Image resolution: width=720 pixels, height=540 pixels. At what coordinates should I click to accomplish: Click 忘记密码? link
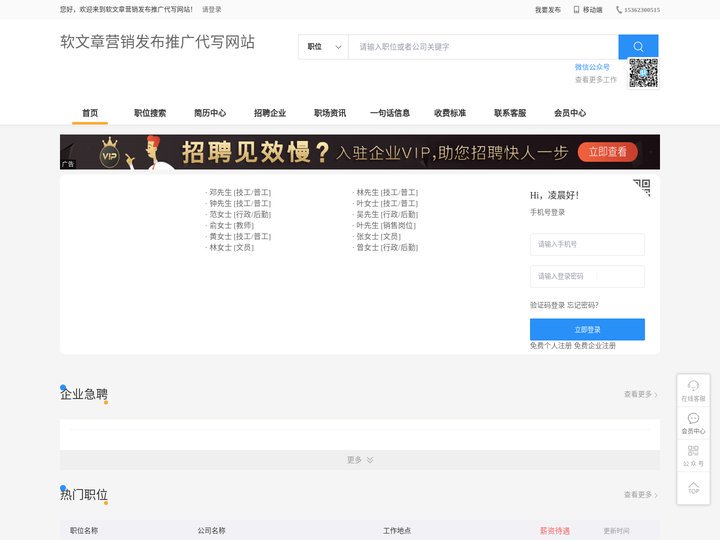[x=583, y=305]
